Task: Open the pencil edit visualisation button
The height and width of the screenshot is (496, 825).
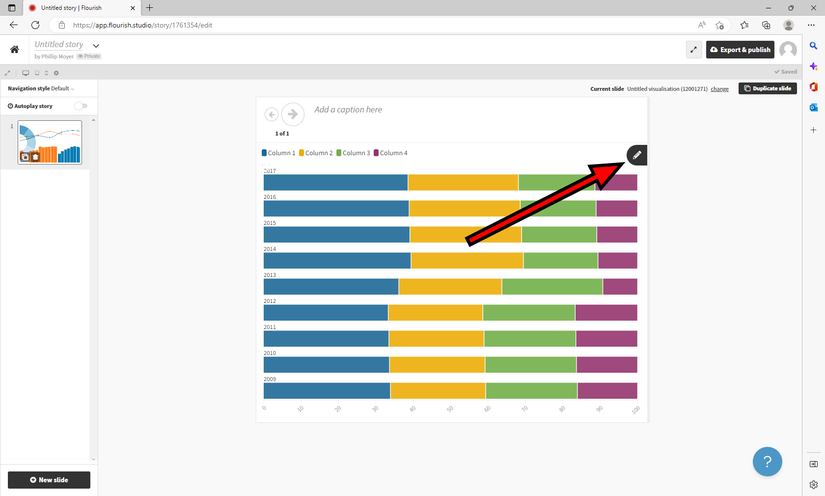Action: [x=637, y=155]
